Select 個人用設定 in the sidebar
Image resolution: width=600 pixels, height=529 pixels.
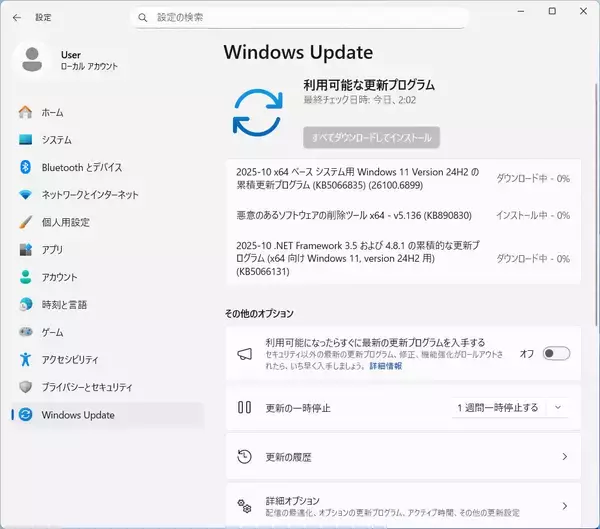(x=108, y=222)
